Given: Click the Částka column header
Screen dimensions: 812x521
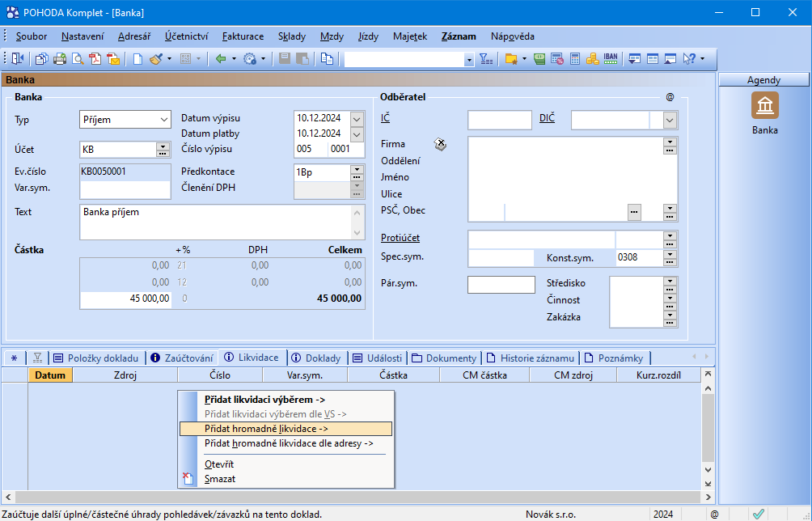Looking at the screenshot, I should point(394,375).
